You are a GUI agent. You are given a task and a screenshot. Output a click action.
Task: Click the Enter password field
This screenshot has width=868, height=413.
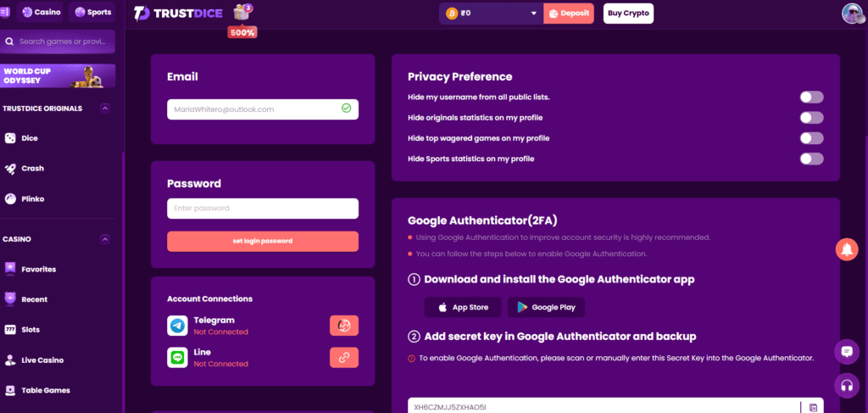tap(263, 208)
